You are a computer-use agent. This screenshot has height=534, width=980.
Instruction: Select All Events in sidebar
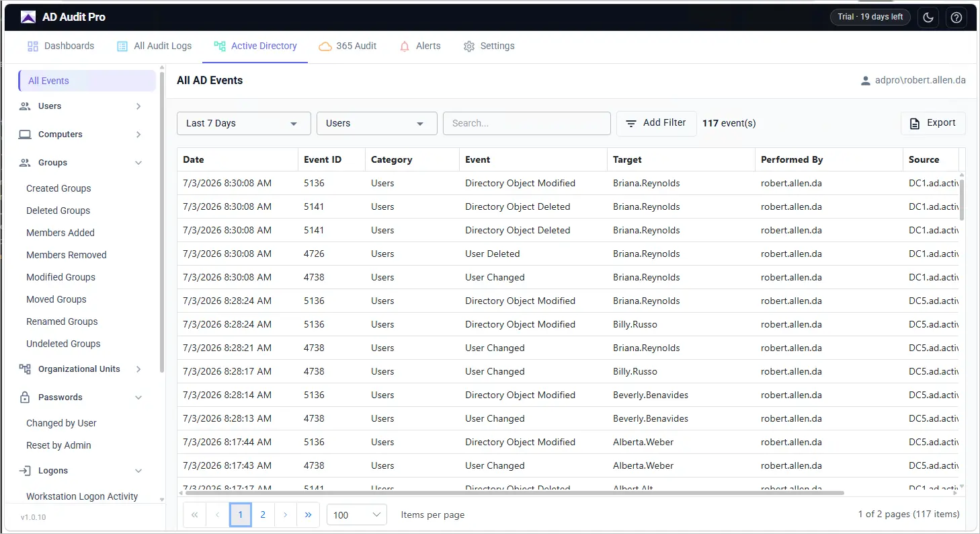(x=87, y=81)
